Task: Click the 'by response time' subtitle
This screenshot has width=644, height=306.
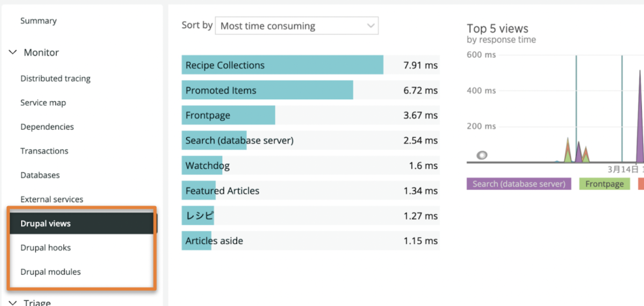Action: pos(502,40)
